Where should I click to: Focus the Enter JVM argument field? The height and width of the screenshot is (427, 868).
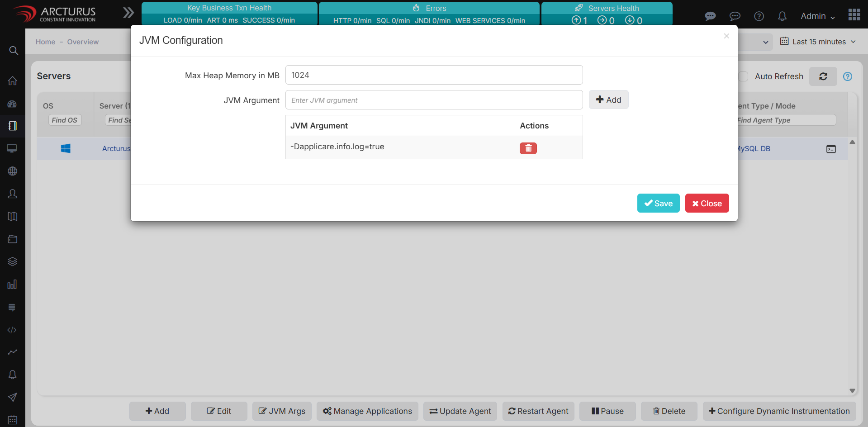pos(434,100)
